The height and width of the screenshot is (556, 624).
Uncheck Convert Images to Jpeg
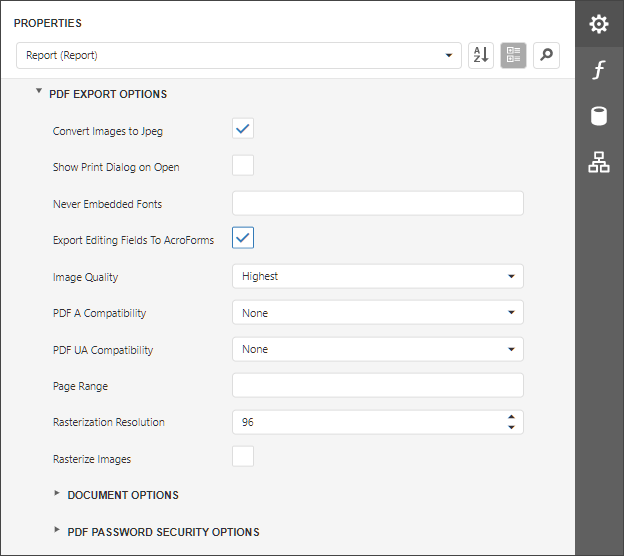pyautogui.click(x=243, y=129)
